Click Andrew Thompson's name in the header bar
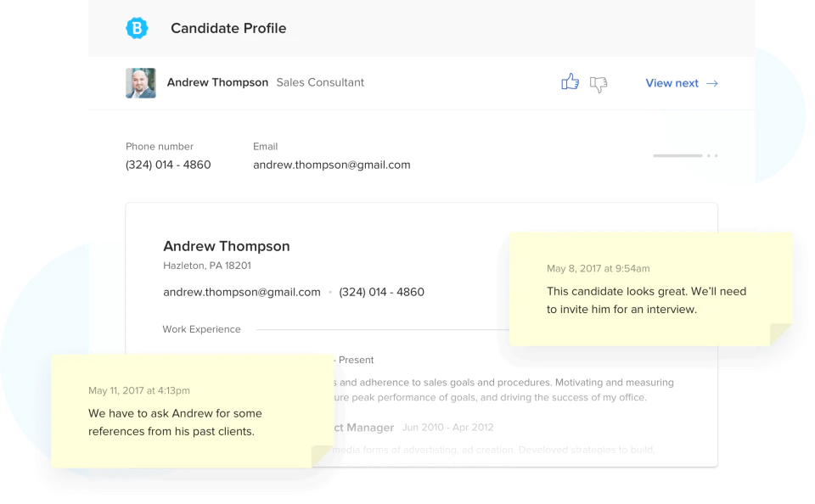The height and width of the screenshot is (504, 815). coord(218,82)
